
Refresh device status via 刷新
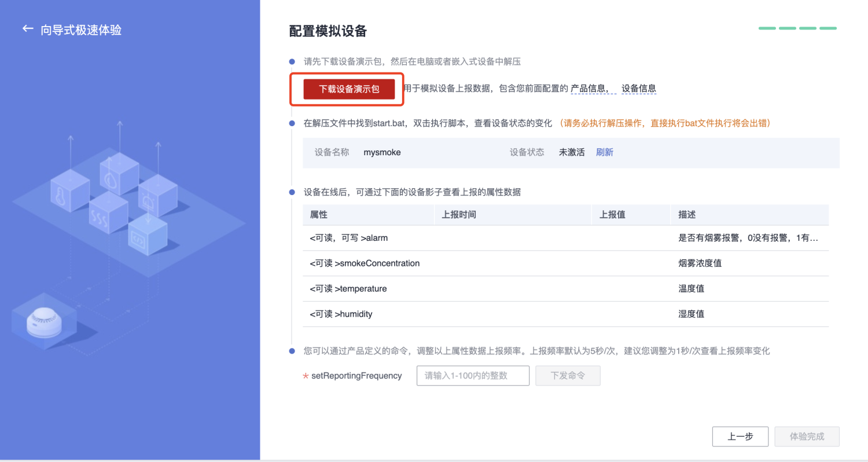click(605, 152)
